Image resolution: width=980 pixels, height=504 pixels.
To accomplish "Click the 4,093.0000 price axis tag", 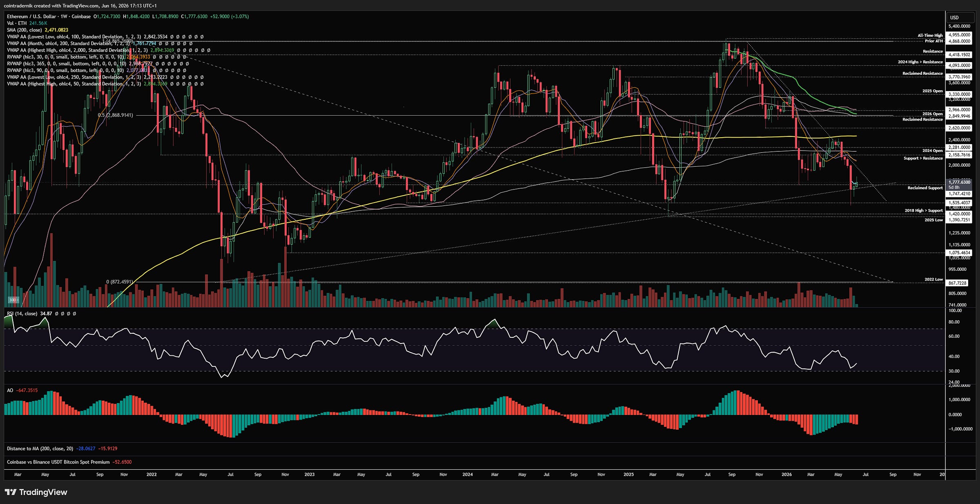I will 959,65.
